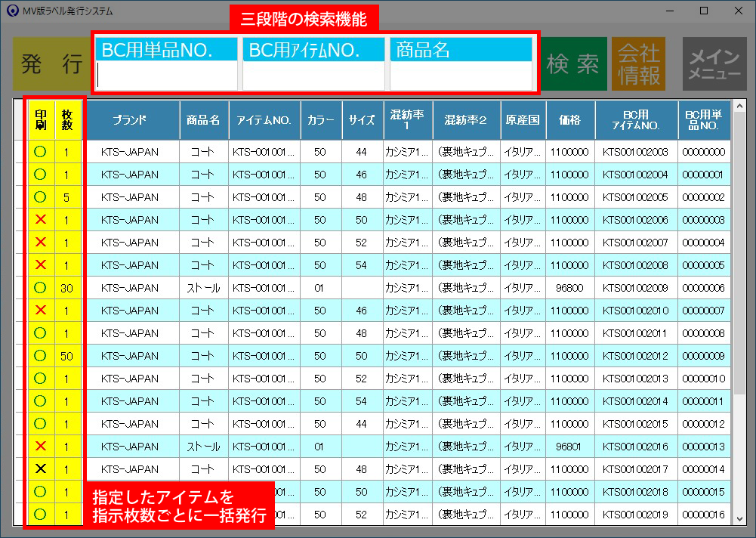Return to the メインメニュー main menu
Screen dimensions: 756x538
pos(714,64)
